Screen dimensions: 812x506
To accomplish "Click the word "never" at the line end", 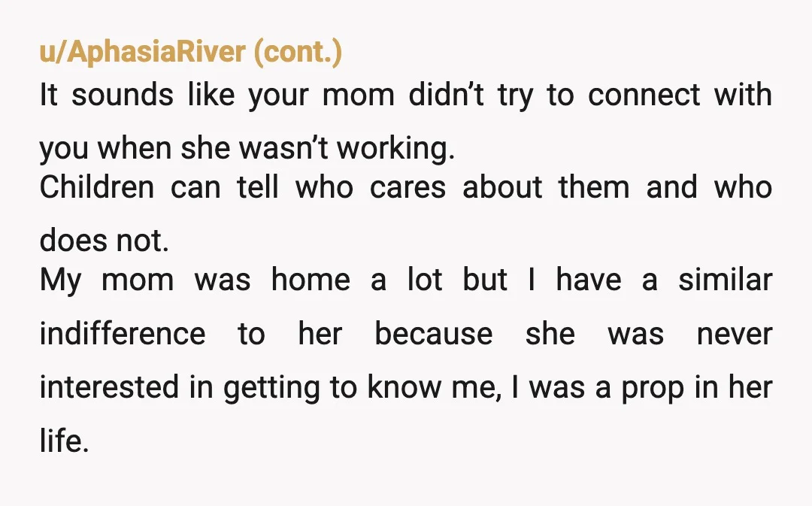I will coord(735,334).
